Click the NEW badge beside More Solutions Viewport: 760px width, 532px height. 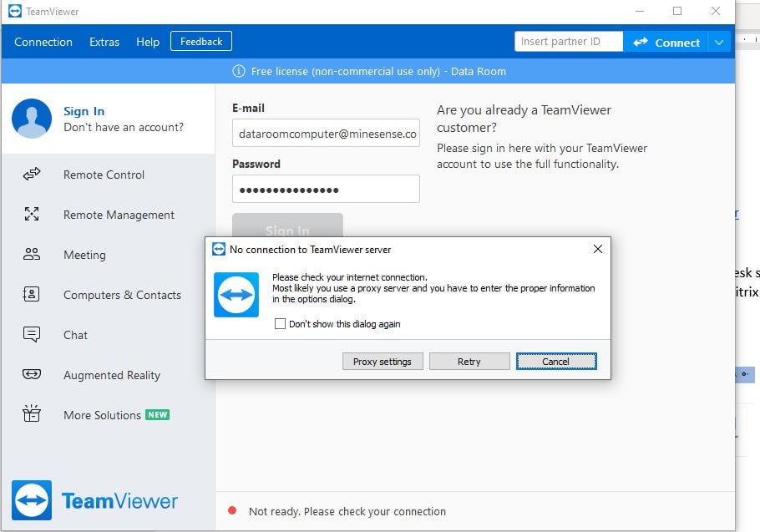point(158,415)
